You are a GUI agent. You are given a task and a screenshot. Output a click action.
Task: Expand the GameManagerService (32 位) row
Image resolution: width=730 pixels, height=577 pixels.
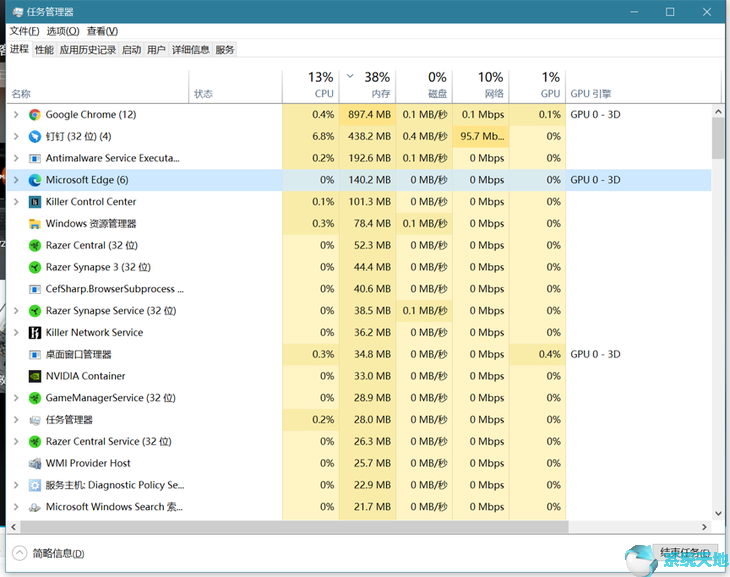[16, 398]
